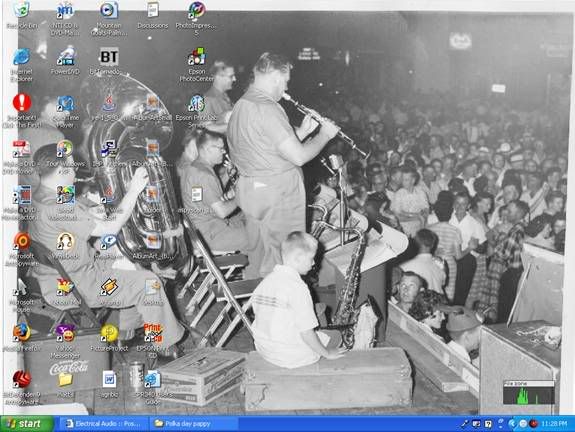Select the AlbumArtSmall image file
Screen dimensions: 575x432
click(153, 104)
